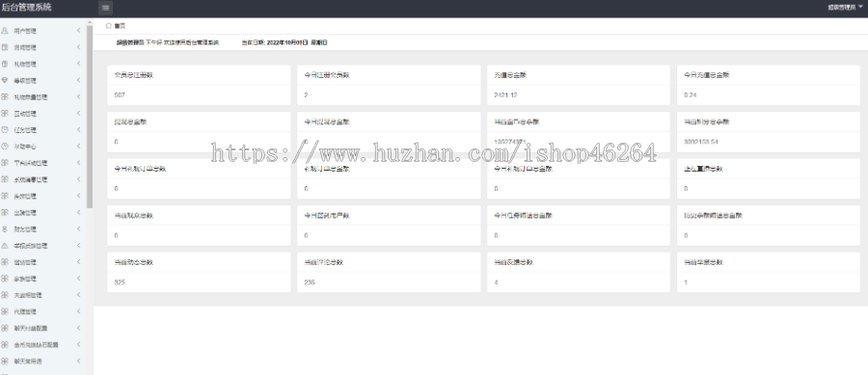Click the 聊天付费配置 grid icon

pyautogui.click(x=5, y=328)
